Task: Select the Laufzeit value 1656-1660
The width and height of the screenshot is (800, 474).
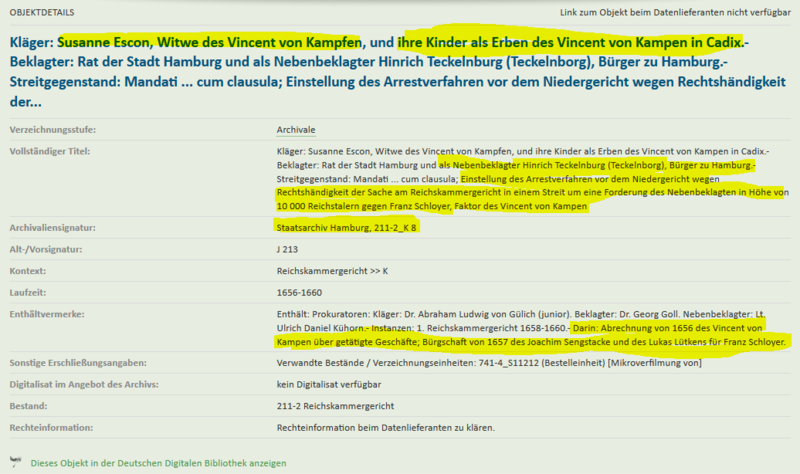Action: [x=300, y=294]
